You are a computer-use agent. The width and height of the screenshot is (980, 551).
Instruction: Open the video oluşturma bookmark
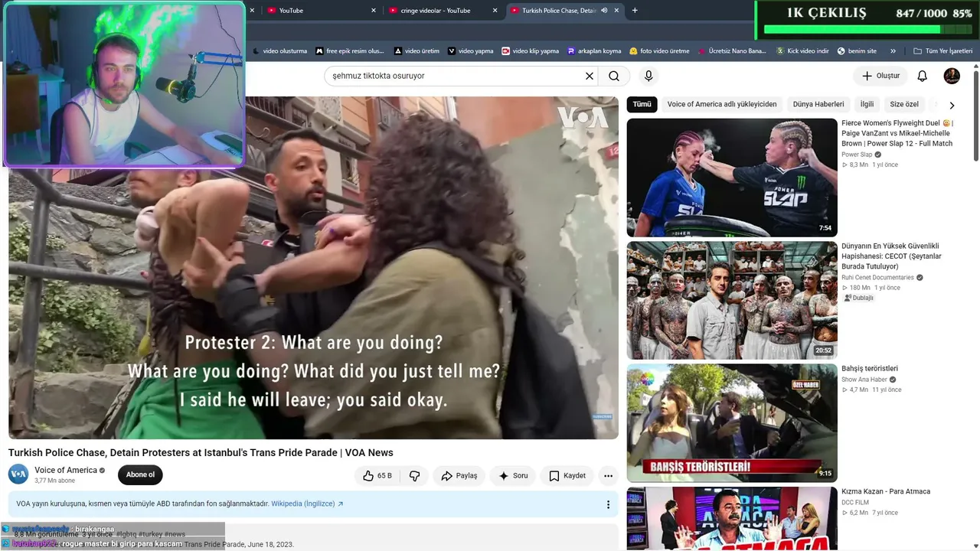(279, 51)
